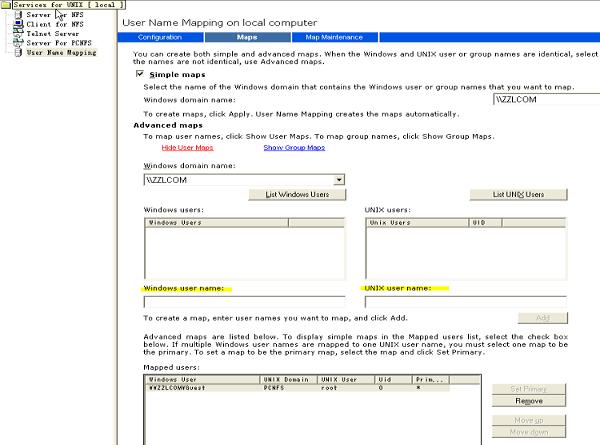Switch to the Maps tab
Viewport: 600px width, 445px height.
pyautogui.click(x=247, y=37)
